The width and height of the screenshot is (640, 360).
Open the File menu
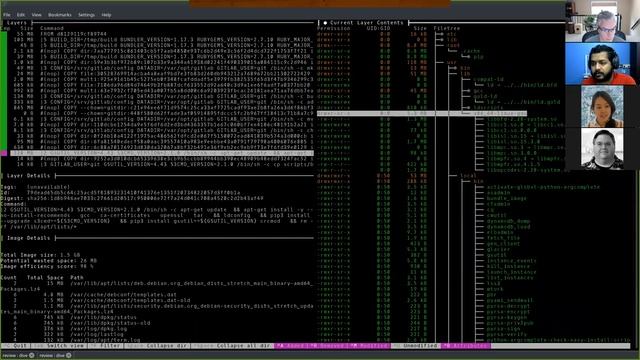(7, 15)
